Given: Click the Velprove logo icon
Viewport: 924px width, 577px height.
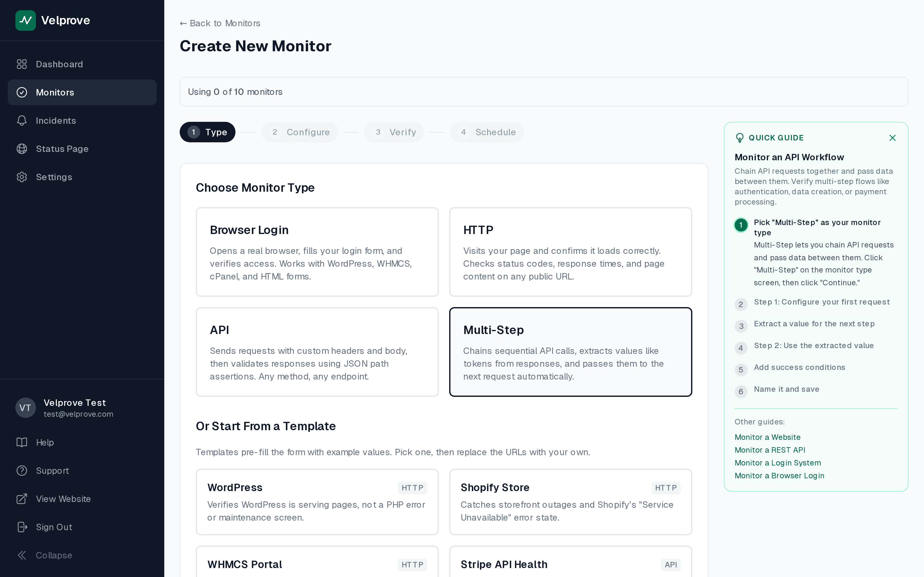Looking at the screenshot, I should [x=26, y=20].
